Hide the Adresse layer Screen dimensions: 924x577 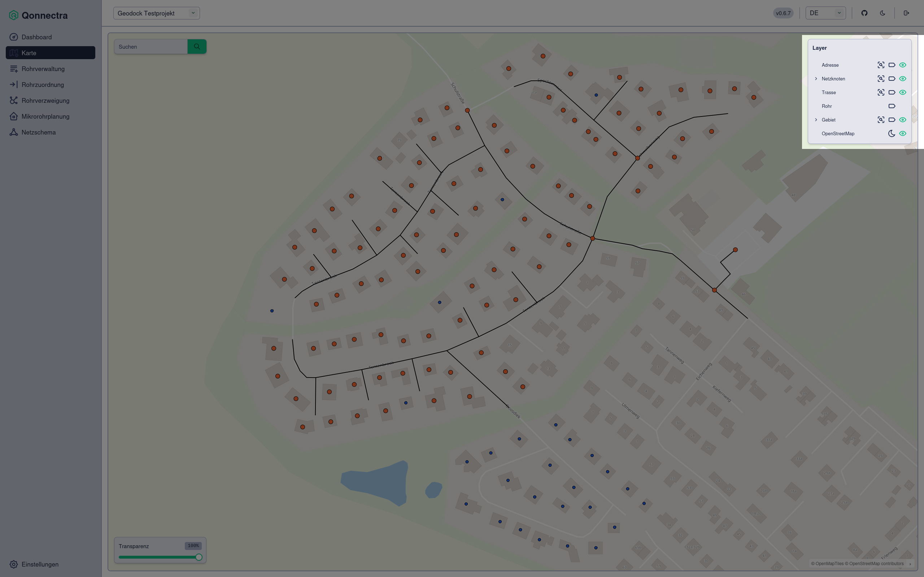coord(903,65)
